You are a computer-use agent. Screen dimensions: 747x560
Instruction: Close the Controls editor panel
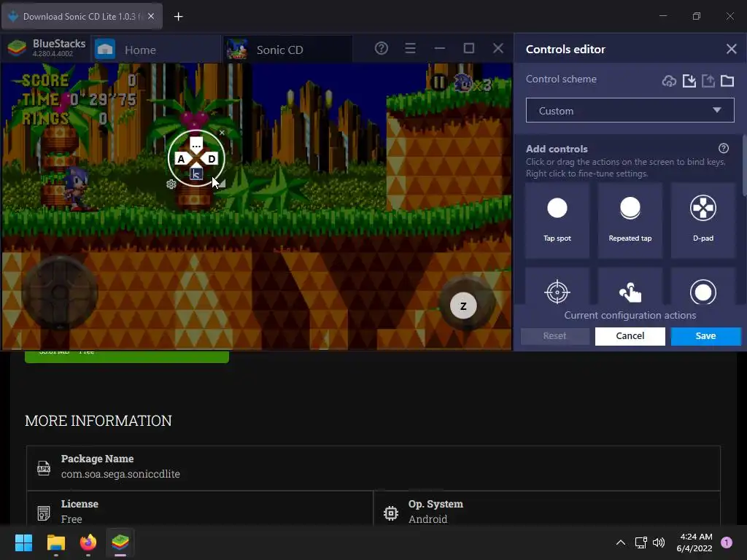[731, 49]
